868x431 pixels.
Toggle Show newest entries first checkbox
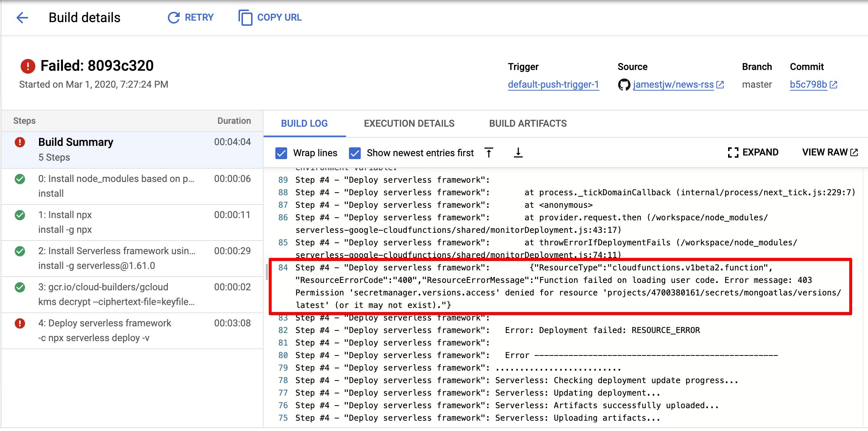tap(355, 153)
